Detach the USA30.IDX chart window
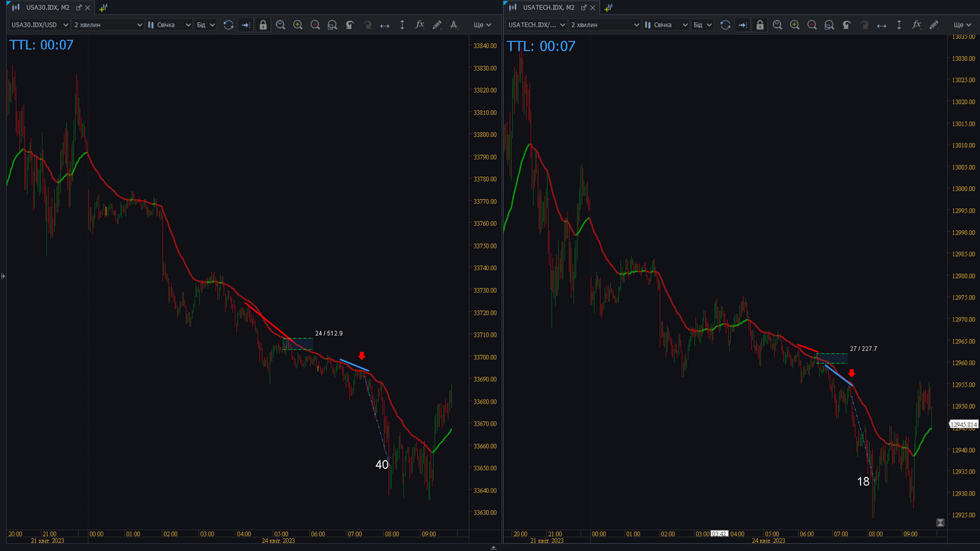 pyautogui.click(x=78, y=8)
